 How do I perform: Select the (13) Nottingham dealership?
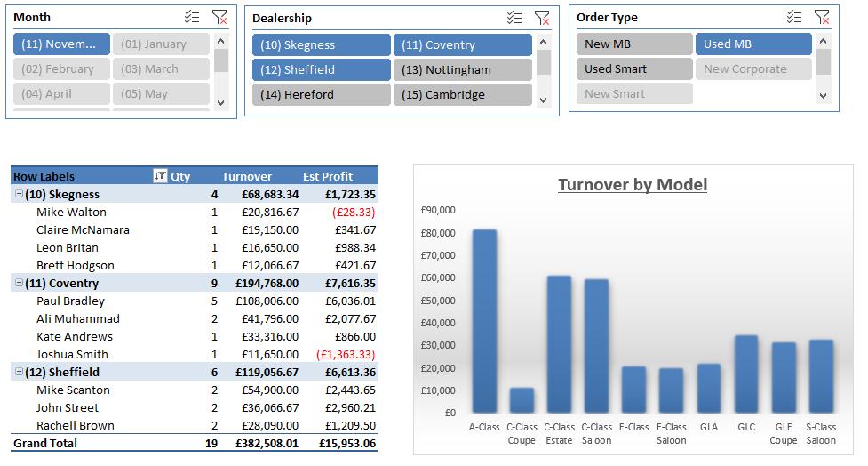[x=463, y=70]
